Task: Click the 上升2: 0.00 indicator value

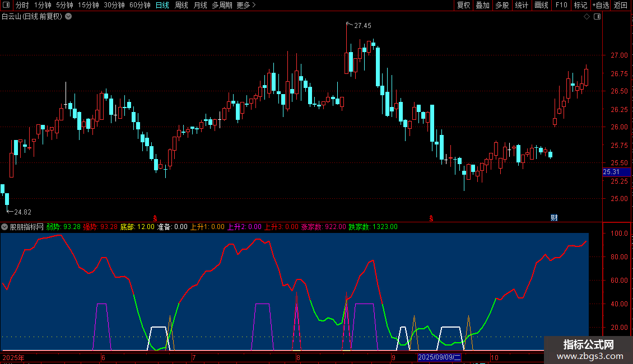Action: tap(244, 227)
